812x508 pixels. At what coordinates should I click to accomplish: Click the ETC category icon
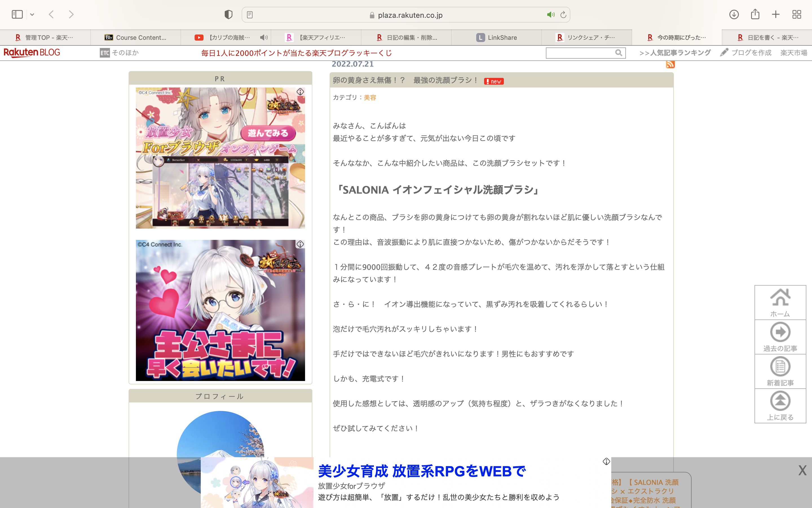coord(105,53)
